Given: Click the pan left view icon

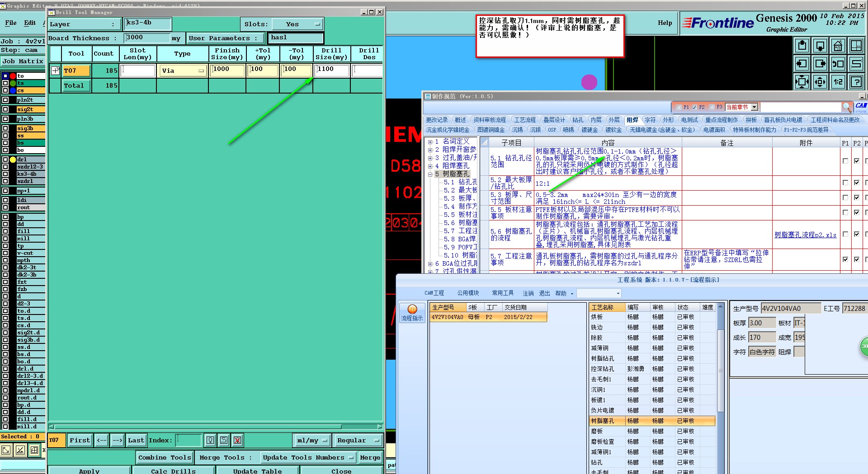Looking at the screenshot, I should click(x=802, y=63).
